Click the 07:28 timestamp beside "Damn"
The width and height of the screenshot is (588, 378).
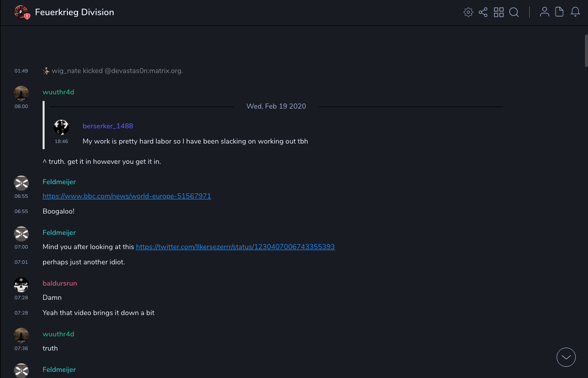click(x=21, y=298)
